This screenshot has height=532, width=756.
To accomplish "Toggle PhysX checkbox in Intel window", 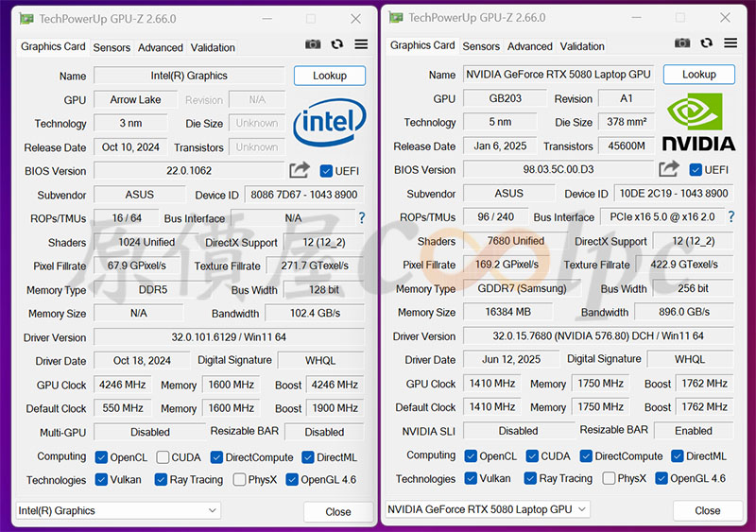I will click(x=239, y=479).
